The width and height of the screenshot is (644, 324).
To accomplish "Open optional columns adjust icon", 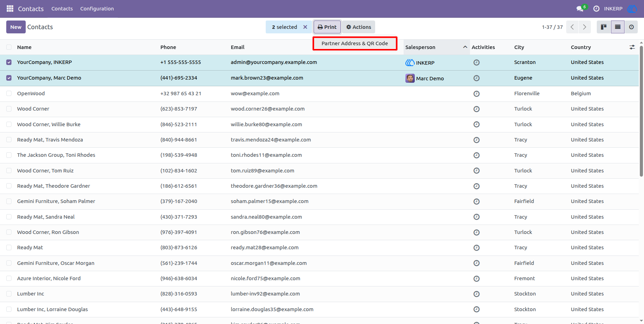I will point(632,47).
